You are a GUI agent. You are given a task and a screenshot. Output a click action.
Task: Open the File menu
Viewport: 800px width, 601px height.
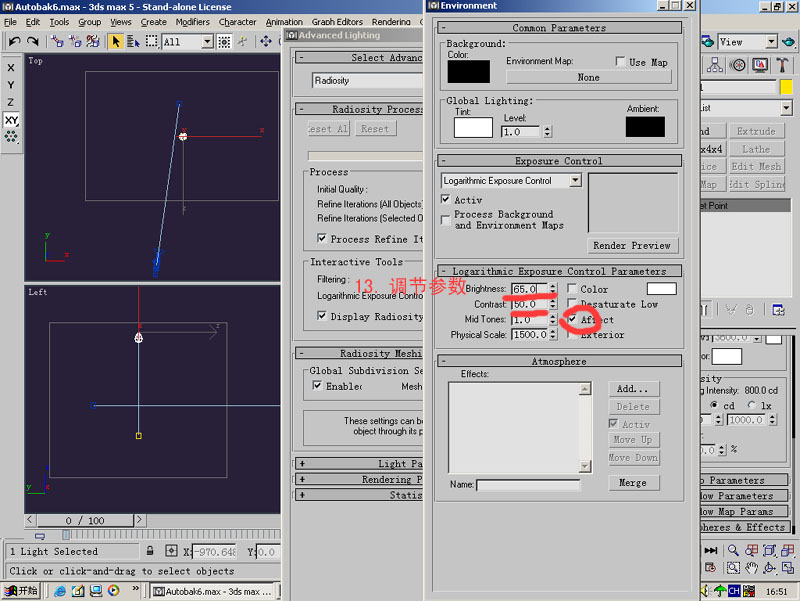pyautogui.click(x=10, y=22)
